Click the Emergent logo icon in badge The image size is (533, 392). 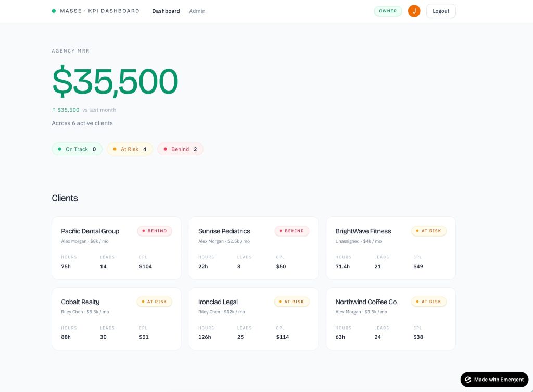[x=468, y=380]
